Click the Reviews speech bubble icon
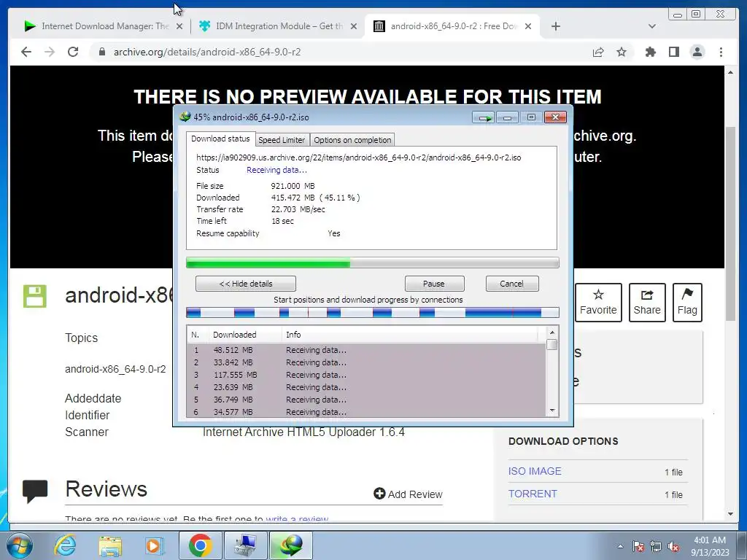Viewport: 747px width, 560px height. coord(35,491)
